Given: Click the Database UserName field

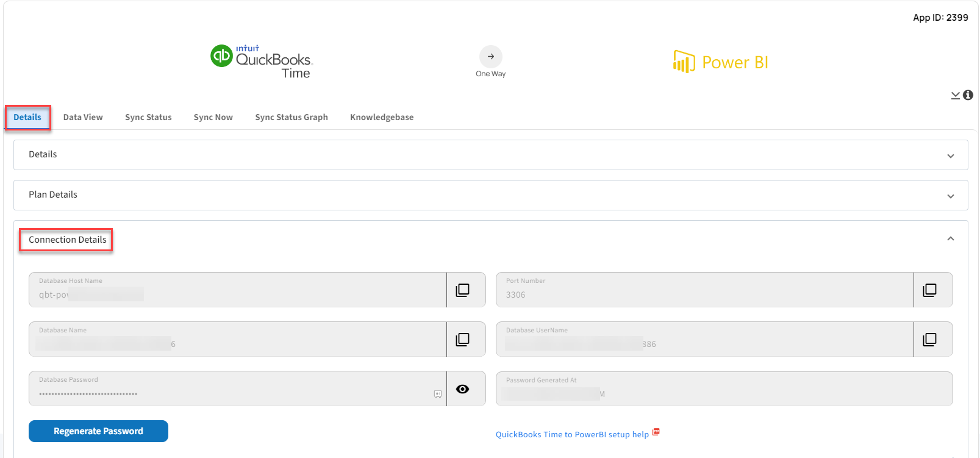Looking at the screenshot, I should [705, 339].
